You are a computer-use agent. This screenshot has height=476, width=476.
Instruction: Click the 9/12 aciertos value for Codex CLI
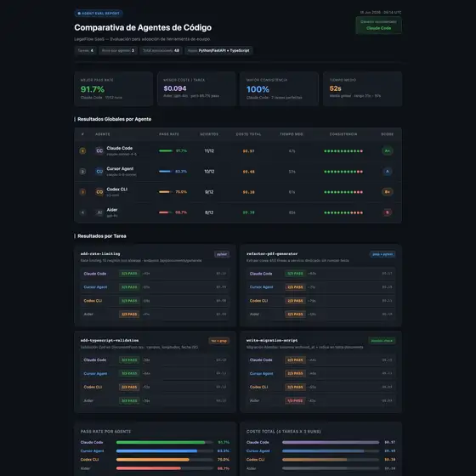pos(209,192)
